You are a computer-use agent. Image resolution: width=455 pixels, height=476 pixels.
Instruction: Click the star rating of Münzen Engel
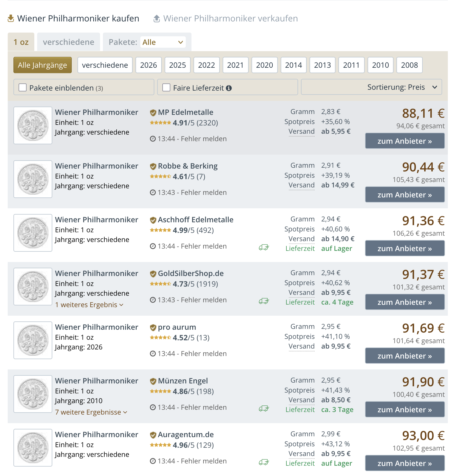tap(161, 391)
